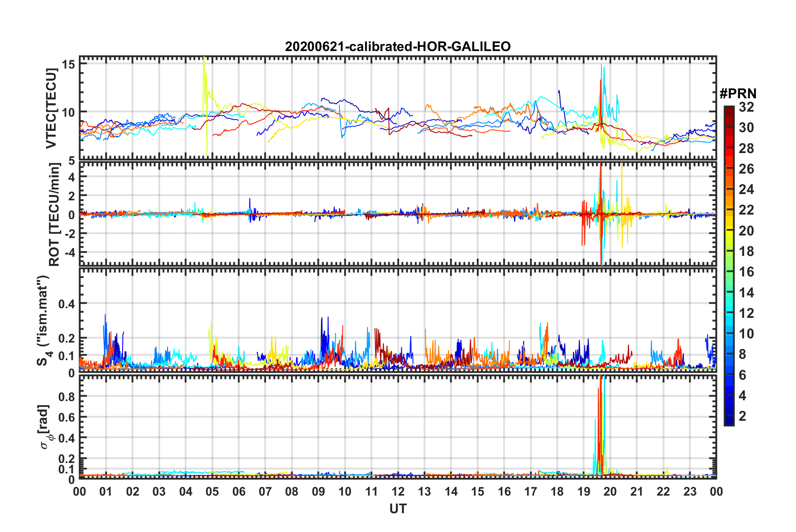Select the "ROT [TECU/min]" y-axis label
This screenshot has width=796, height=532.
[x=54, y=215]
